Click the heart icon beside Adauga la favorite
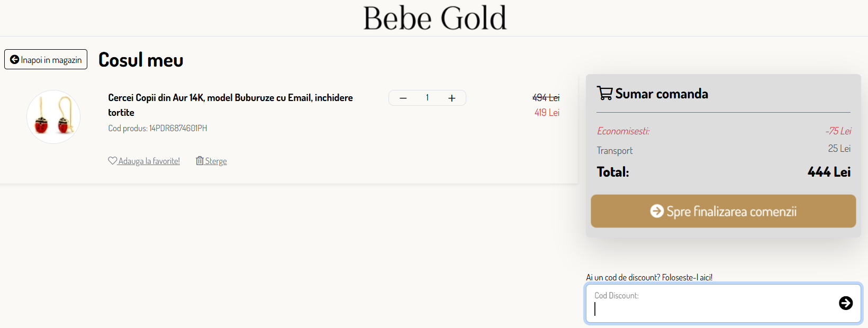This screenshot has width=868, height=328. click(112, 160)
